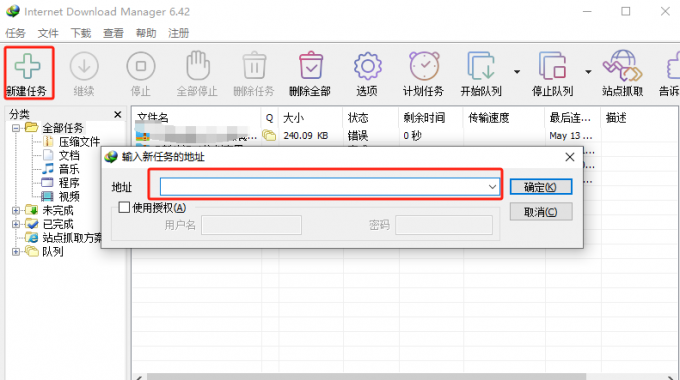Select 已完成 category folder
The height and width of the screenshot is (380, 680).
point(58,224)
